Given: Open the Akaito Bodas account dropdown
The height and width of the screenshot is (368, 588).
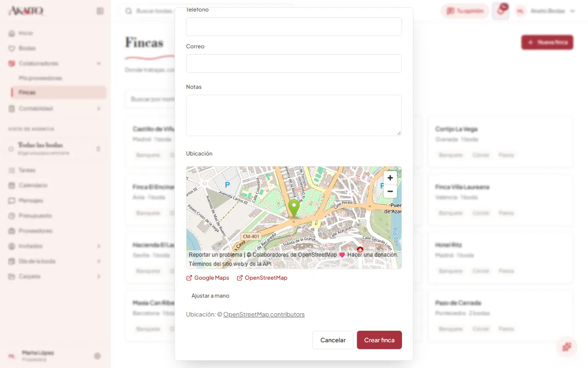Looking at the screenshot, I should coord(546,11).
